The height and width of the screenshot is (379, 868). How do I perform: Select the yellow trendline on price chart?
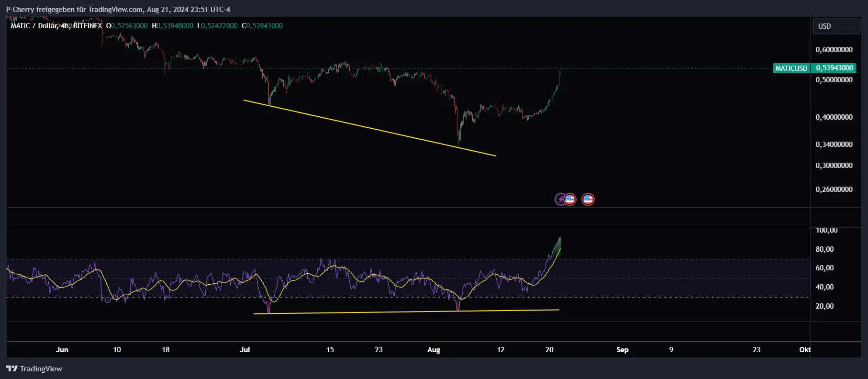369,128
